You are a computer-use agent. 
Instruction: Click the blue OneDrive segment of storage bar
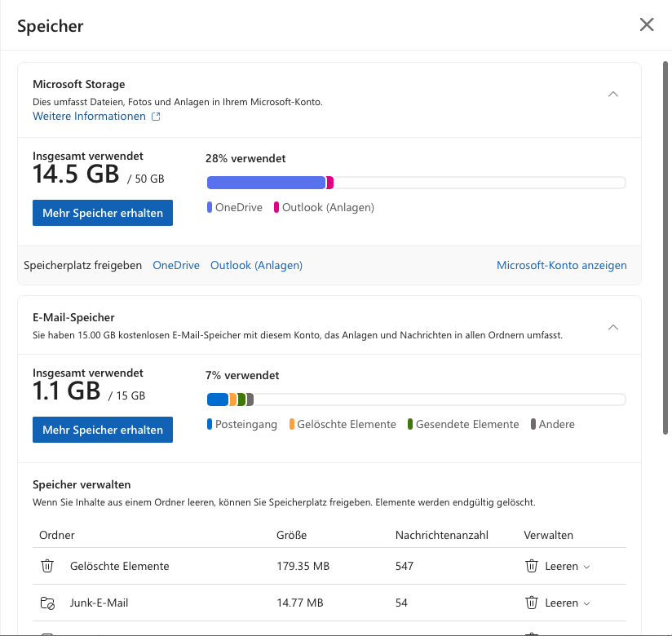266,183
